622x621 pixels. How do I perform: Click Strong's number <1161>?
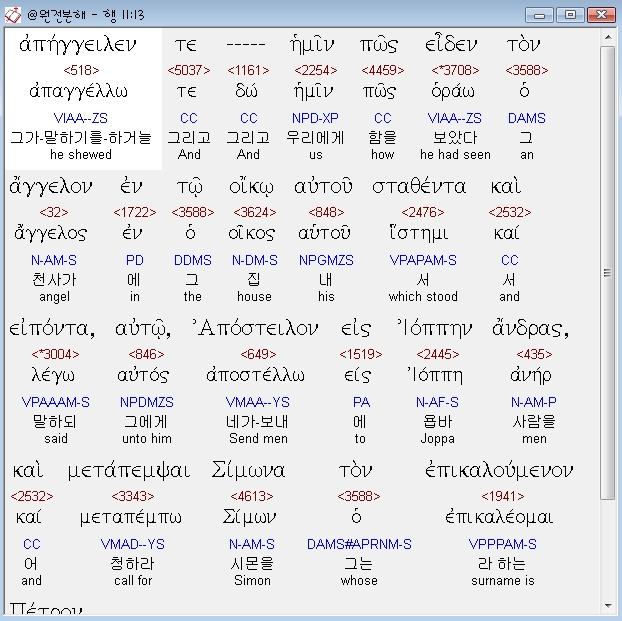tap(248, 70)
